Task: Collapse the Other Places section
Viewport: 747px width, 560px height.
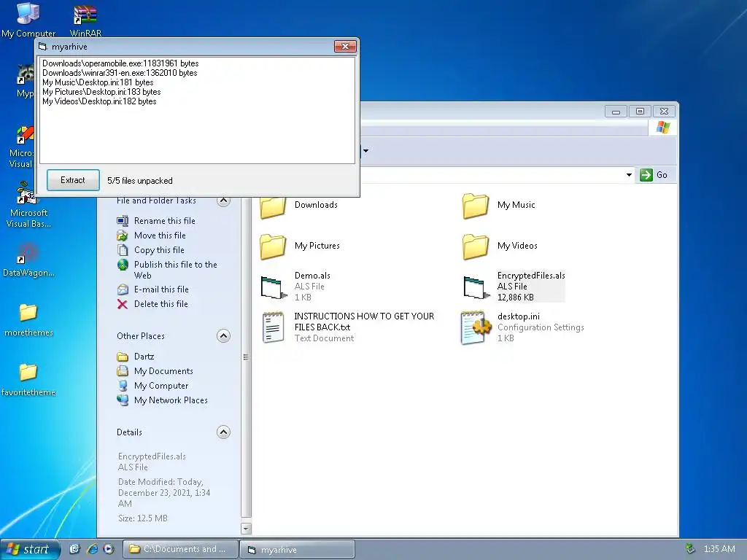Action: click(x=223, y=335)
